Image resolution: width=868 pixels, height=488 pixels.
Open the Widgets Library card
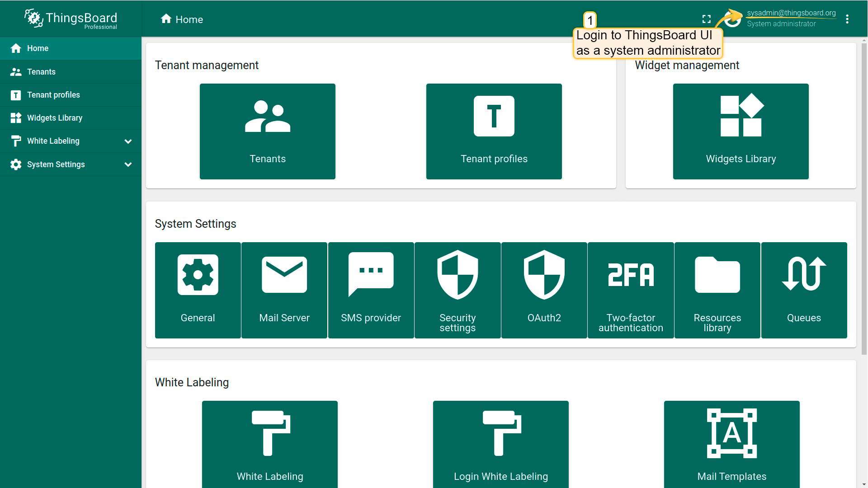pyautogui.click(x=741, y=131)
